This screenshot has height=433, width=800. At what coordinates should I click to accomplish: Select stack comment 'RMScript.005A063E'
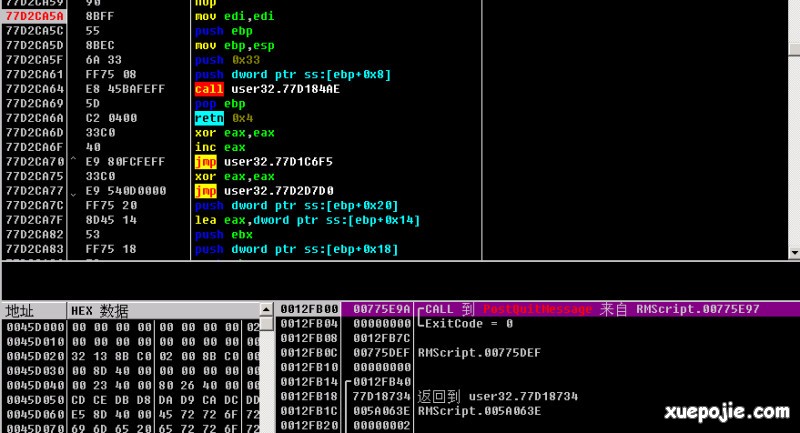tap(479, 411)
